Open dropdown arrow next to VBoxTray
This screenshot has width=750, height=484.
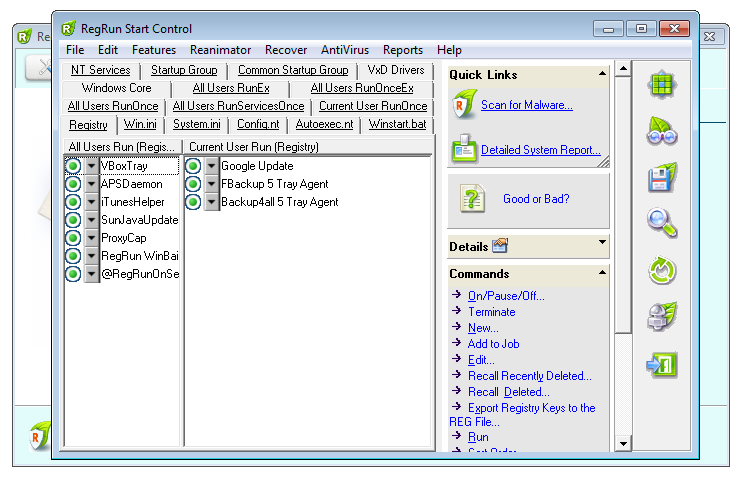tap(91, 166)
